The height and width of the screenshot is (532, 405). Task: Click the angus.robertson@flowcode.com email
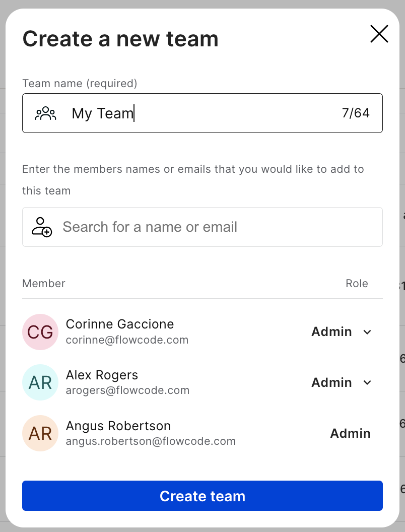pos(151,441)
